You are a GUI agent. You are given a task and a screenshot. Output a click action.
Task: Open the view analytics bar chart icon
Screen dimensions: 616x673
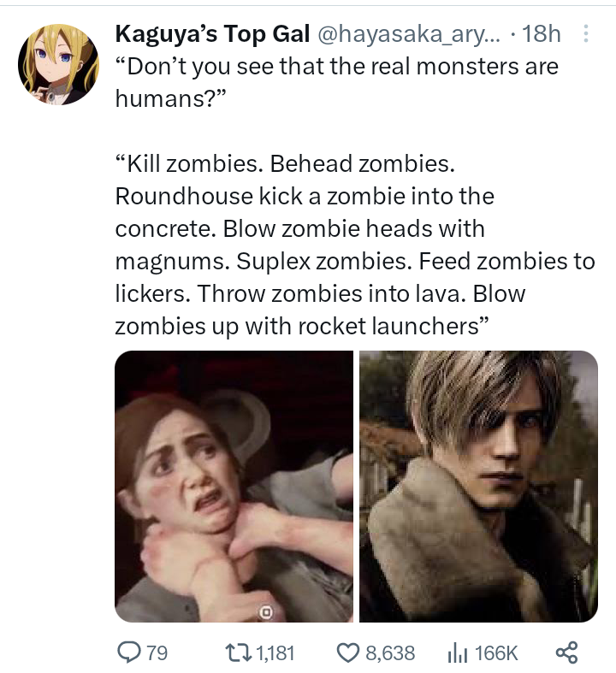tap(457, 653)
